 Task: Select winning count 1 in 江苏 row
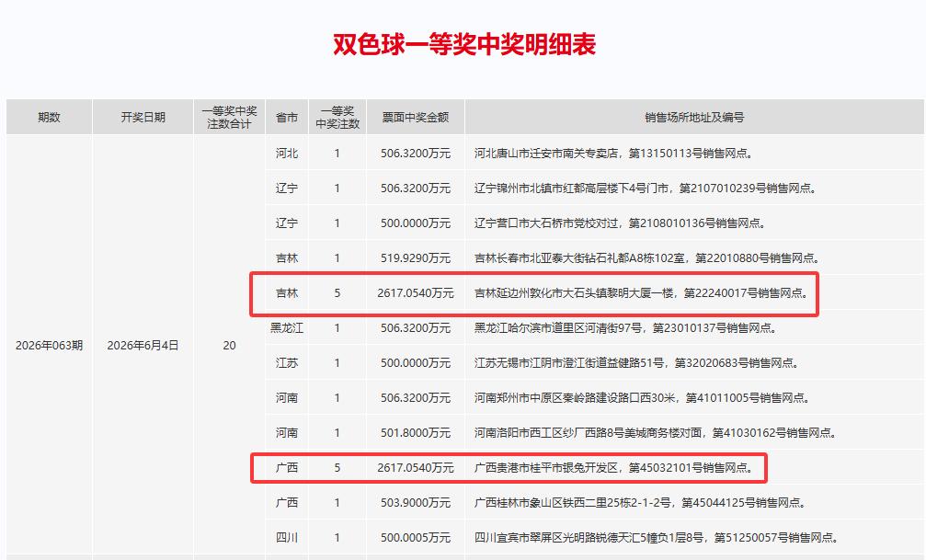click(x=337, y=362)
